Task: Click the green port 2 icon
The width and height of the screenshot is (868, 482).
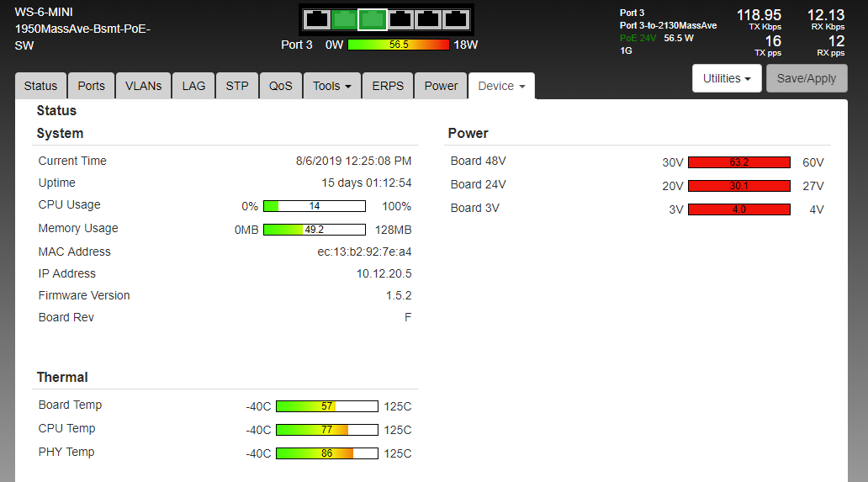Action: coord(344,19)
